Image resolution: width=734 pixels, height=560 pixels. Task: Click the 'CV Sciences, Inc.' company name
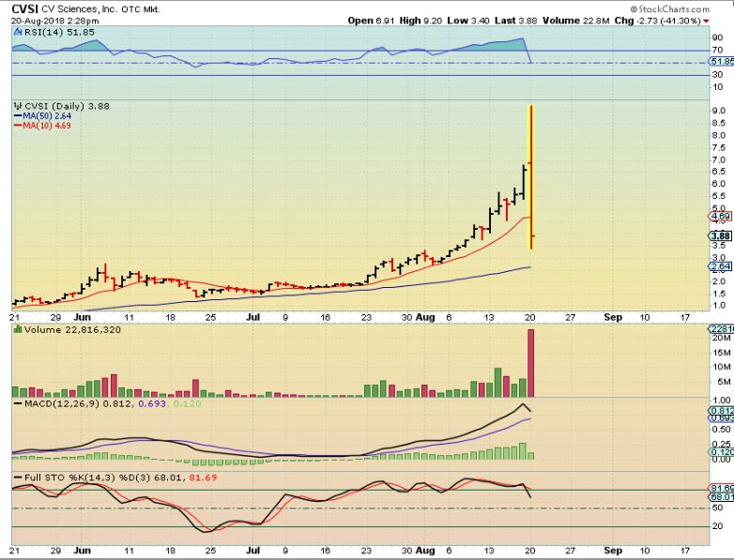click(x=80, y=9)
